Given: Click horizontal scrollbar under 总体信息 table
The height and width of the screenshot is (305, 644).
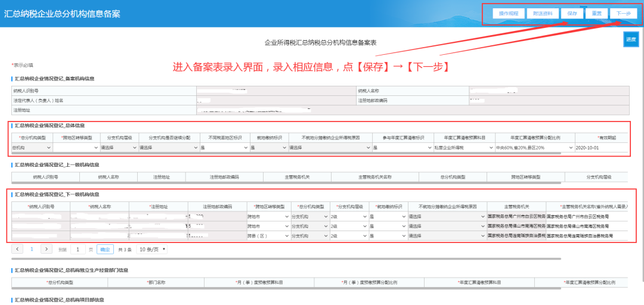Looking at the screenshot, I should [286, 154].
